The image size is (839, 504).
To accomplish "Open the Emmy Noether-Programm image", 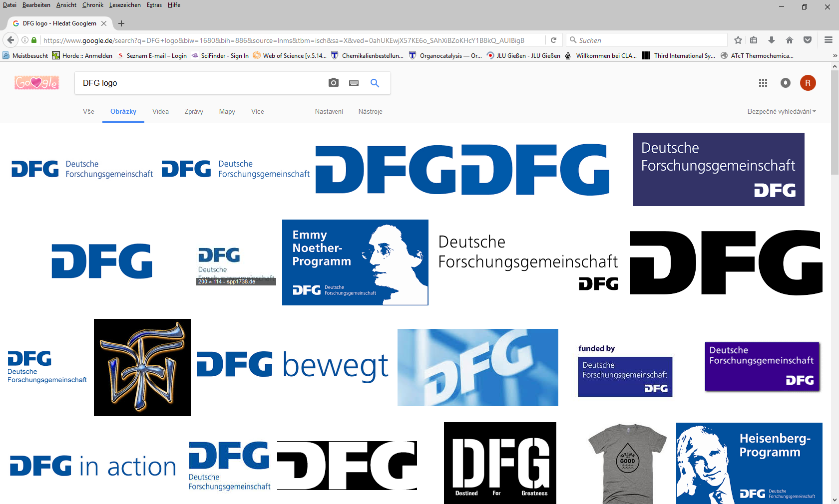I will point(355,262).
